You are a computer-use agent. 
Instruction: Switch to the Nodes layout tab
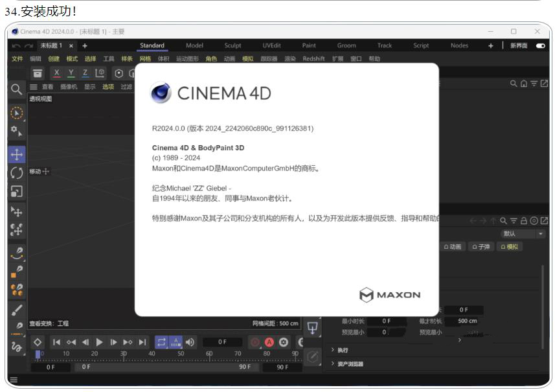tap(459, 45)
